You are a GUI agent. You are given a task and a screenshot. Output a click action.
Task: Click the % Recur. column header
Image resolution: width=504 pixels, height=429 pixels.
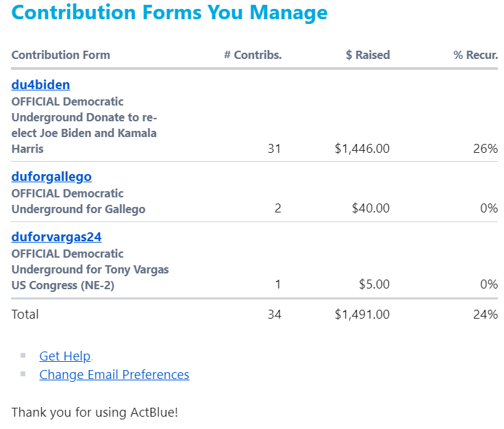click(476, 55)
